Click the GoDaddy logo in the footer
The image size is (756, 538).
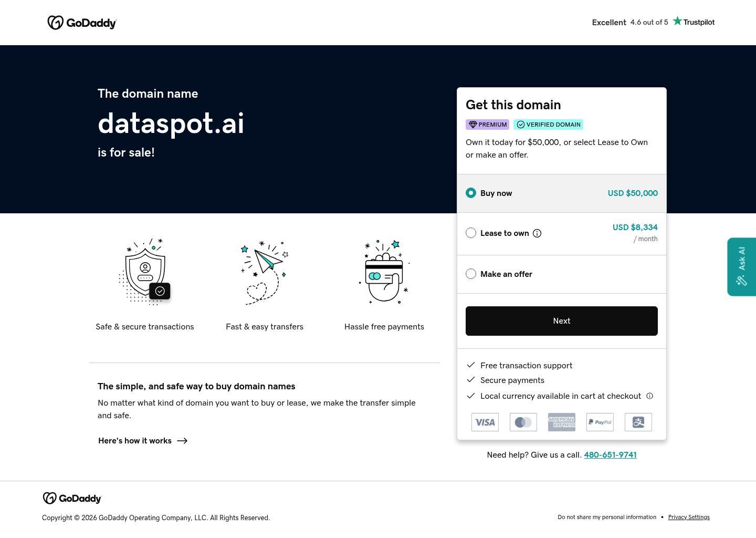point(72,498)
